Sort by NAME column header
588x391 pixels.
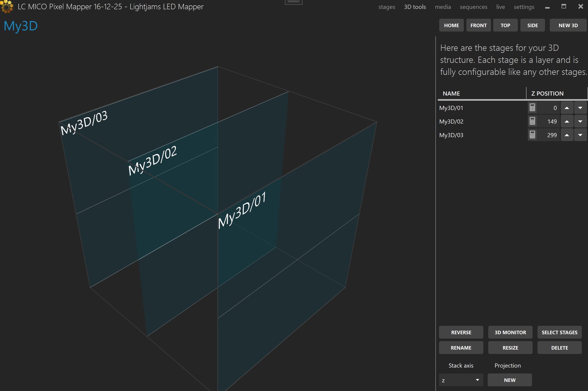point(482,94)
